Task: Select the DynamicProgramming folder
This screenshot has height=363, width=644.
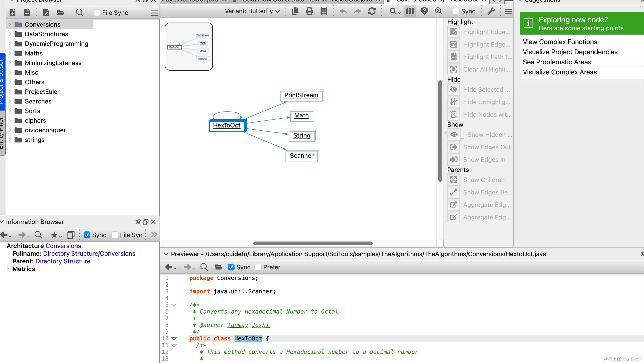Action: click(56, 44)
